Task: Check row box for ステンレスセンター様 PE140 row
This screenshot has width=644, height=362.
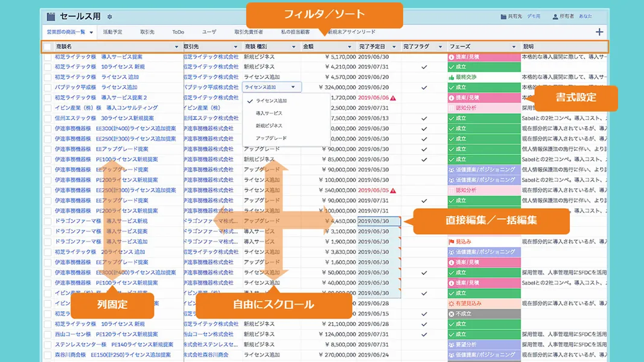Action: (48, 345)
